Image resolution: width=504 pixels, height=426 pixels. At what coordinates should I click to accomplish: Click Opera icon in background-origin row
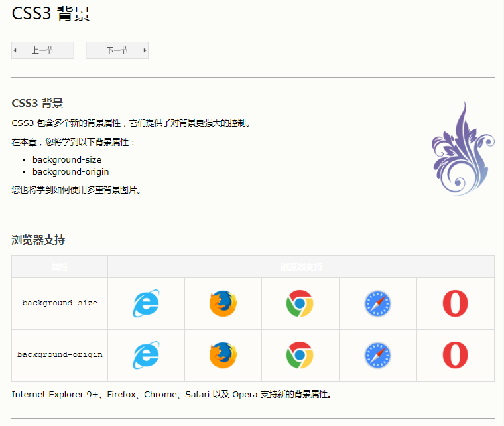click(x=455, y=355)
